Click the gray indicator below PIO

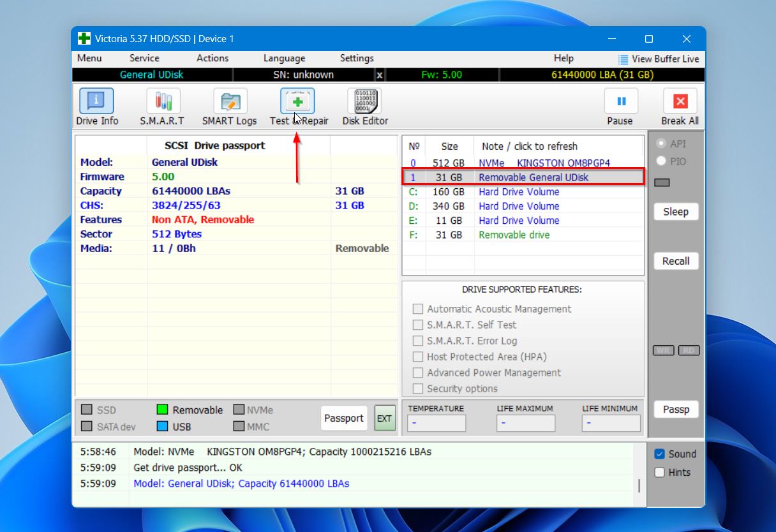pos(662,182)
